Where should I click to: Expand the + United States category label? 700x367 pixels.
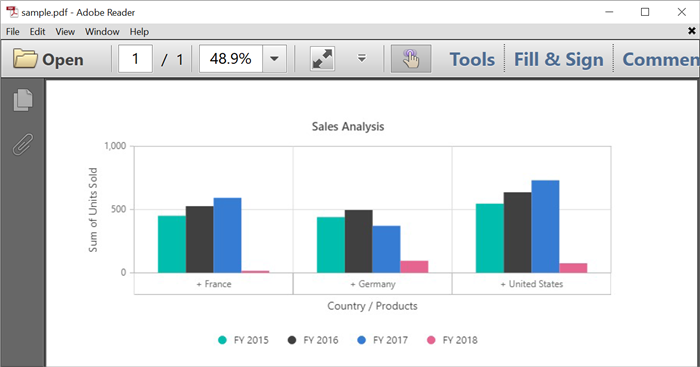tap(532, 284)
